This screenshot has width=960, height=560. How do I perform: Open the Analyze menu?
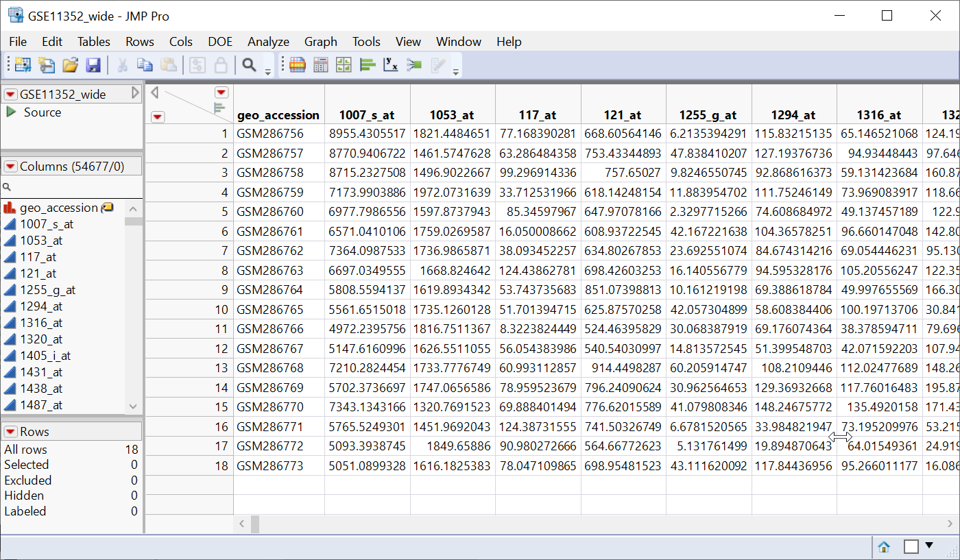pyautogui.click(x=267, y=41)
